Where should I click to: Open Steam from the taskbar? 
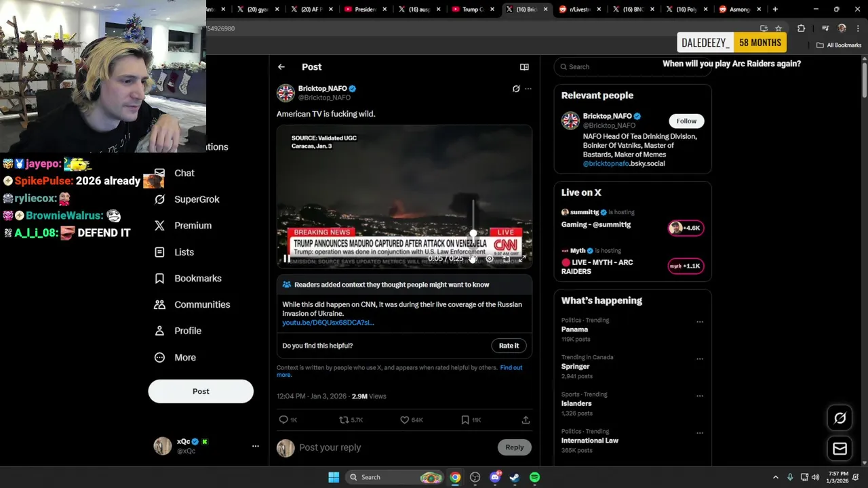pos(515,477)
